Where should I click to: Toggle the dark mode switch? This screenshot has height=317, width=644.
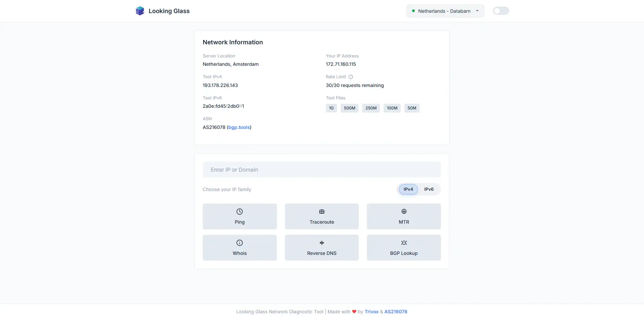click(x=501, y=11)
